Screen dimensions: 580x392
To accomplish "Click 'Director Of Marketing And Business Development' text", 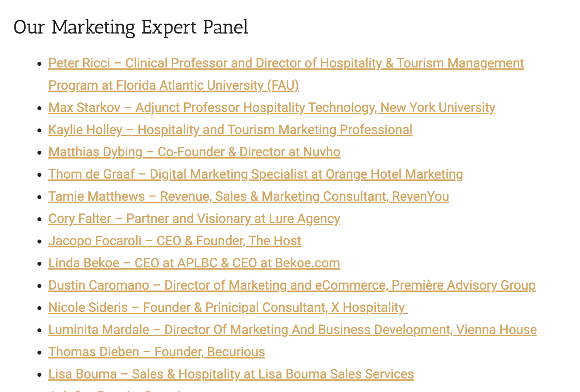I will point(307,330).
